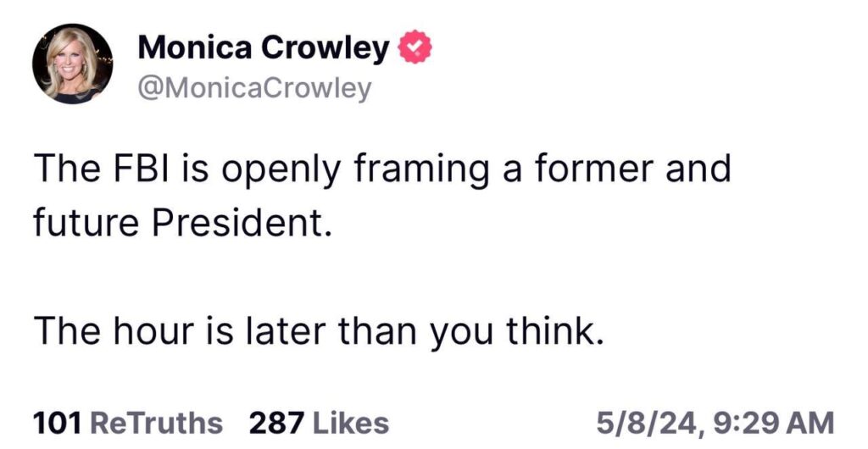This screenshot has height=449, width=868.
Task: Click the word openly in the post
Action: [296, 171]
